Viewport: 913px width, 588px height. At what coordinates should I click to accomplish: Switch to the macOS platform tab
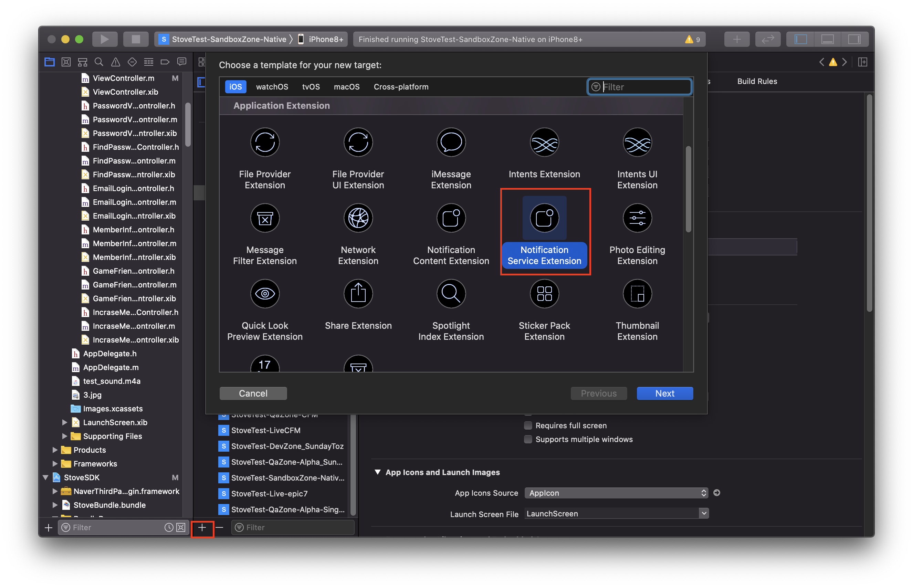coord(346,87)
